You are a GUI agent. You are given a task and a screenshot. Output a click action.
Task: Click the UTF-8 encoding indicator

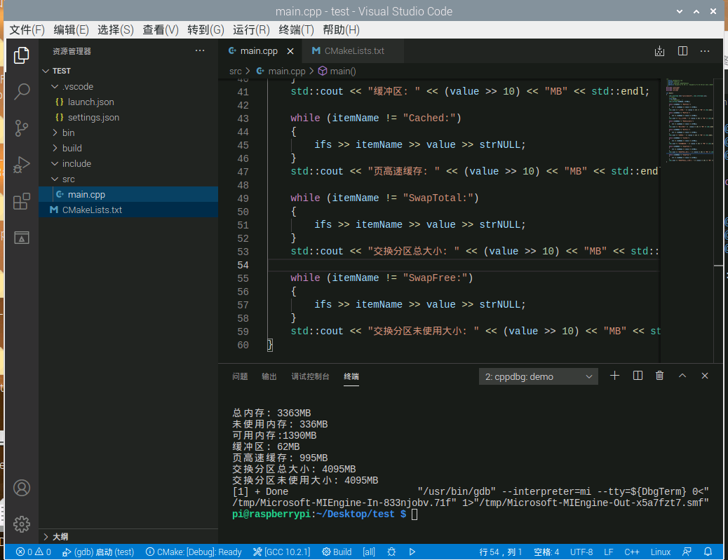(x=581, y=552)
